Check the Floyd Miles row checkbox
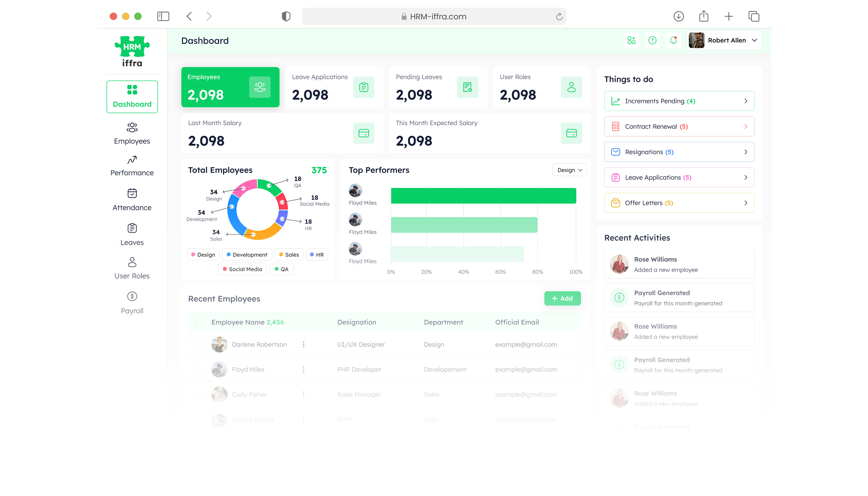Image resolution: width=868 pixels, height=496 pixels. tap(198, 369)
